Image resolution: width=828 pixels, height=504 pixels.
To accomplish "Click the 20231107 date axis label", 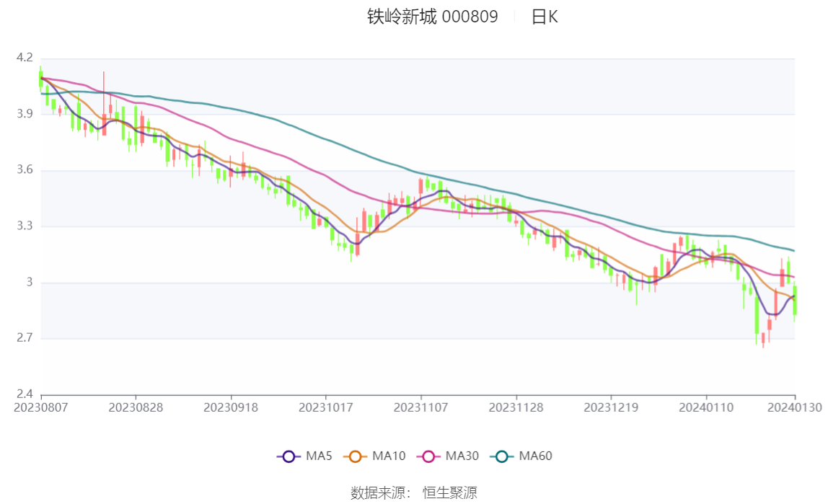I will (421, 408).
